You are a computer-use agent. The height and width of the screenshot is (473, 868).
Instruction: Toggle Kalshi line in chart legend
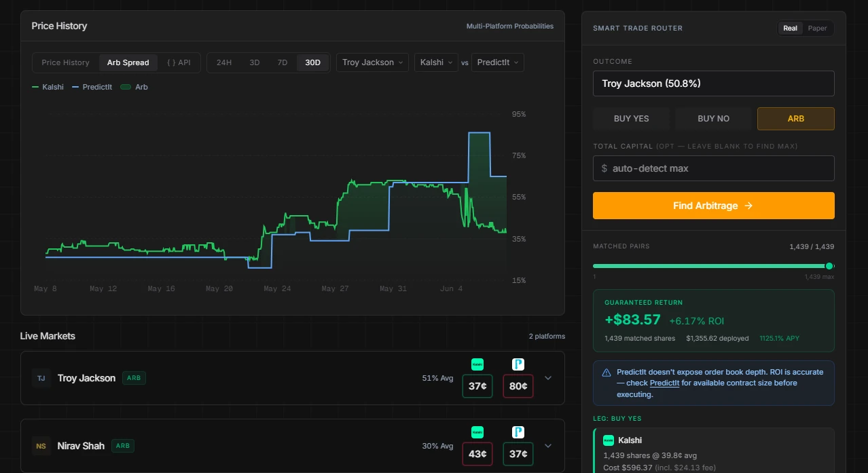[x=48, y=87]
